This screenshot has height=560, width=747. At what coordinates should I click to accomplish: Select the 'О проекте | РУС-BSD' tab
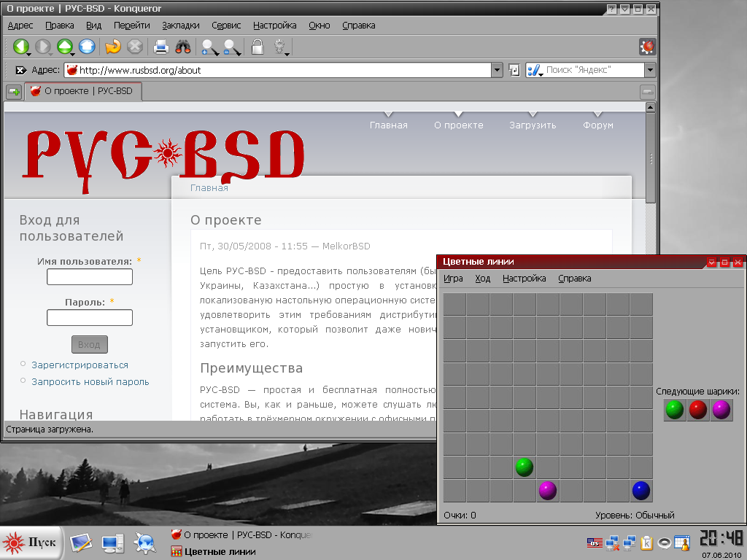pyautogui.click(x=83, y=91)
